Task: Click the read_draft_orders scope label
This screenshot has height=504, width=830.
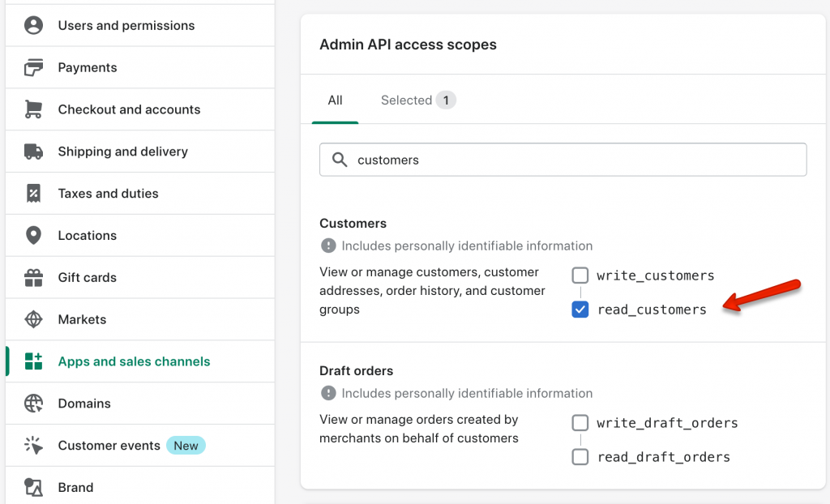Action: pos(664,456)
